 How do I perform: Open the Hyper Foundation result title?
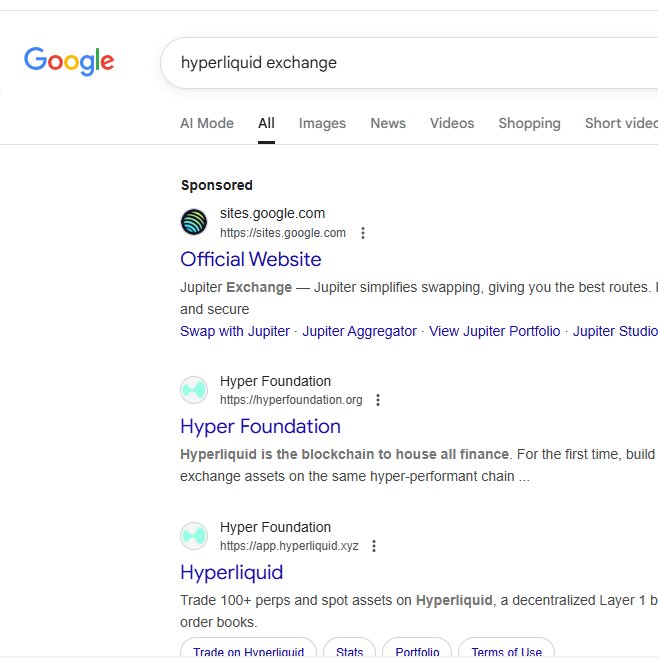pos(261,426)
